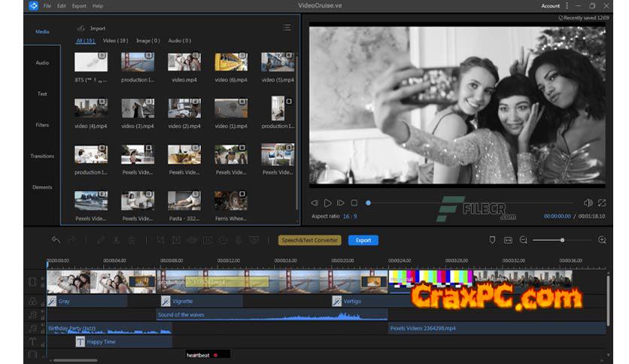
Task: Click the zoom-out magnifier on timeline
Action: pos(524,240)
